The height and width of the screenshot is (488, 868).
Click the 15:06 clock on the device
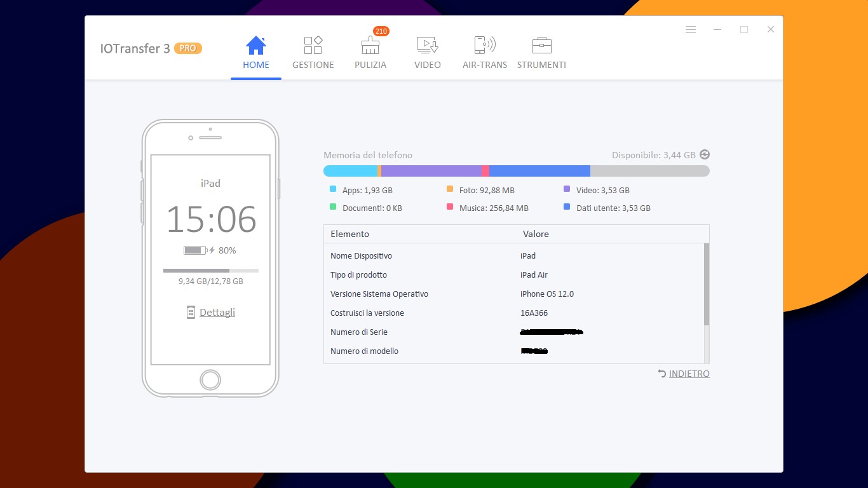[x=211, y=219]
